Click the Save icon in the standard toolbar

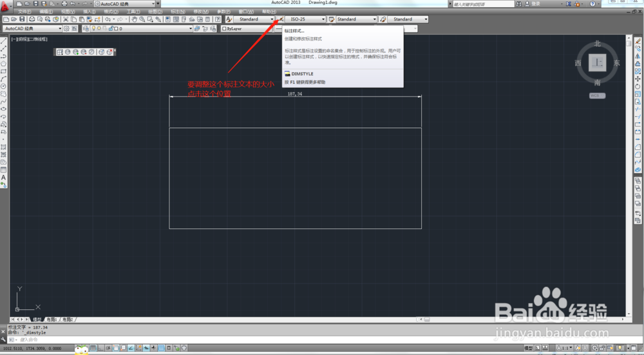coord(22,19)
